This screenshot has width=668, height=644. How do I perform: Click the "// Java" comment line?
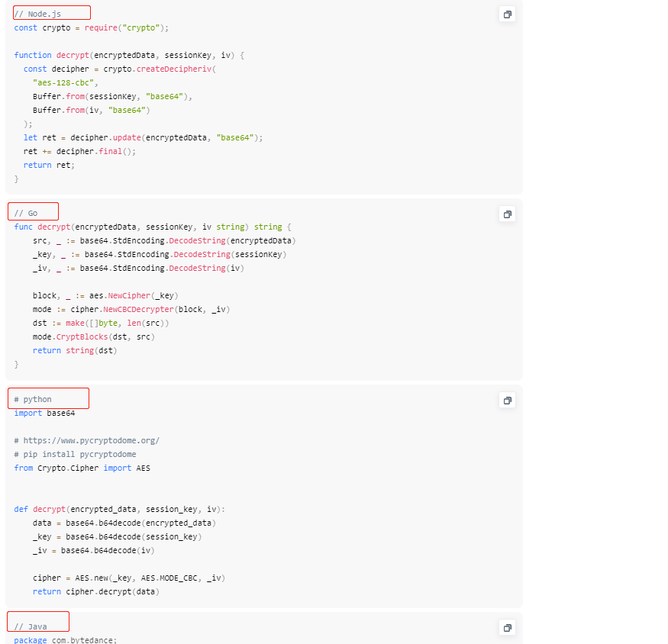pyautogui.click(x=31, y=626)
